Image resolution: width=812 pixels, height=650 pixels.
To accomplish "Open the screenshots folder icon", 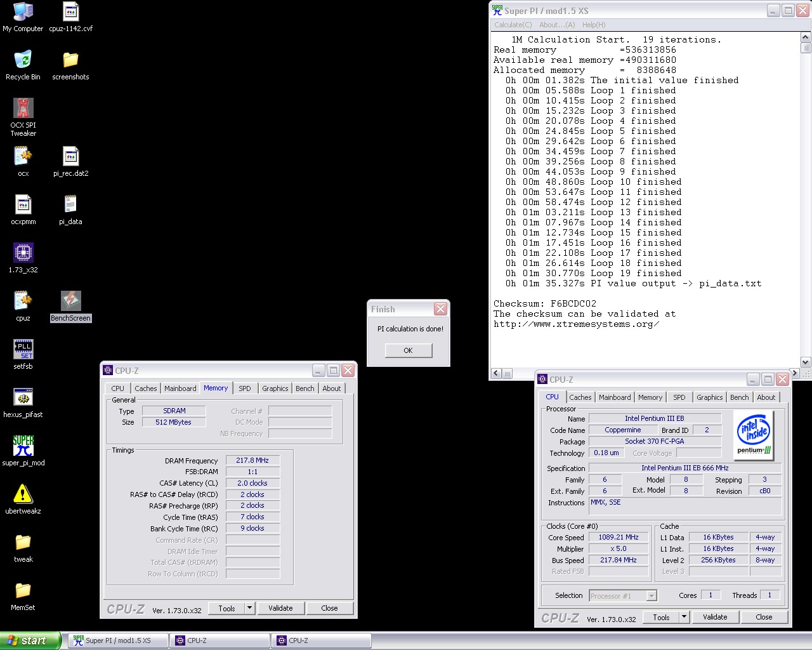I will pyautogui.click(x=70, y=65).
